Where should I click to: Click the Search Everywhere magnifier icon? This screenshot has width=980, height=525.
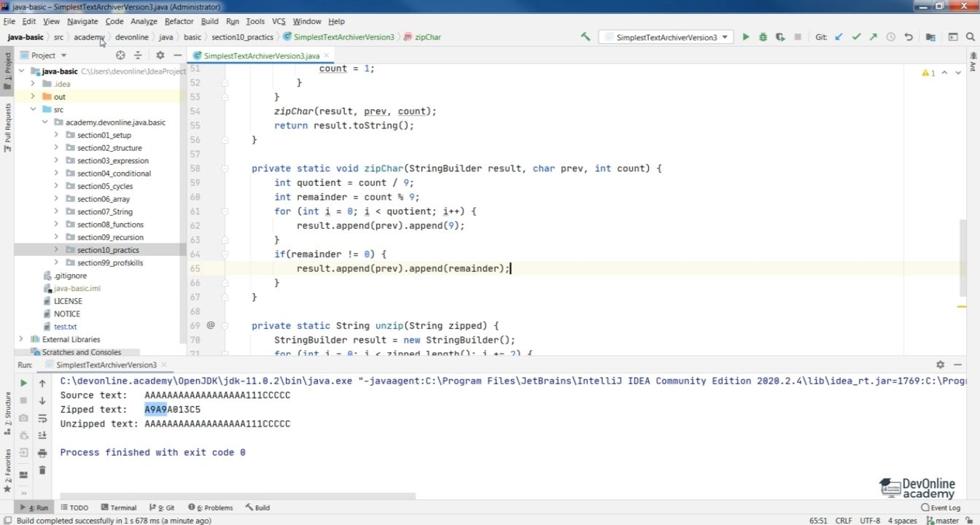[x=971, y=36]
